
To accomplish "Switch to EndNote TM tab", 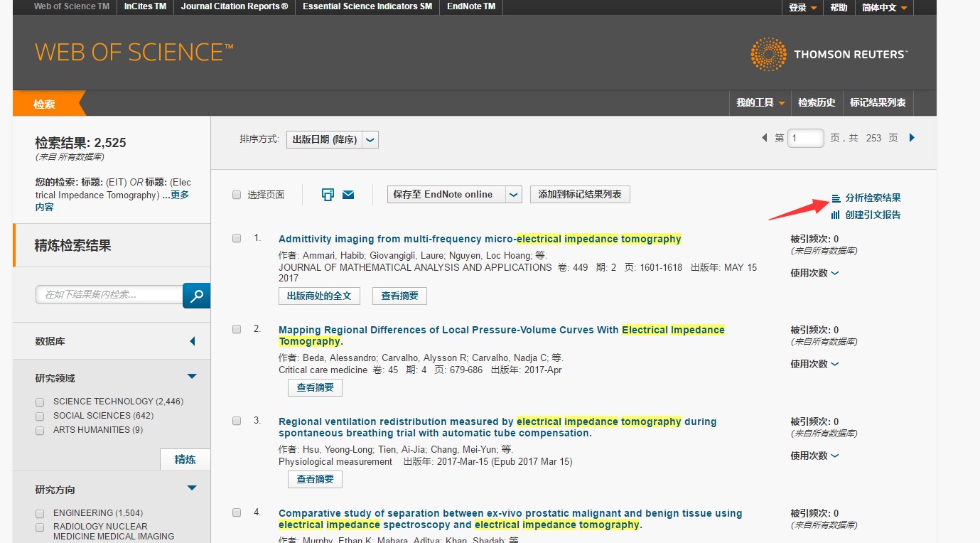I will pyautogui.click(x=471, y=6).
